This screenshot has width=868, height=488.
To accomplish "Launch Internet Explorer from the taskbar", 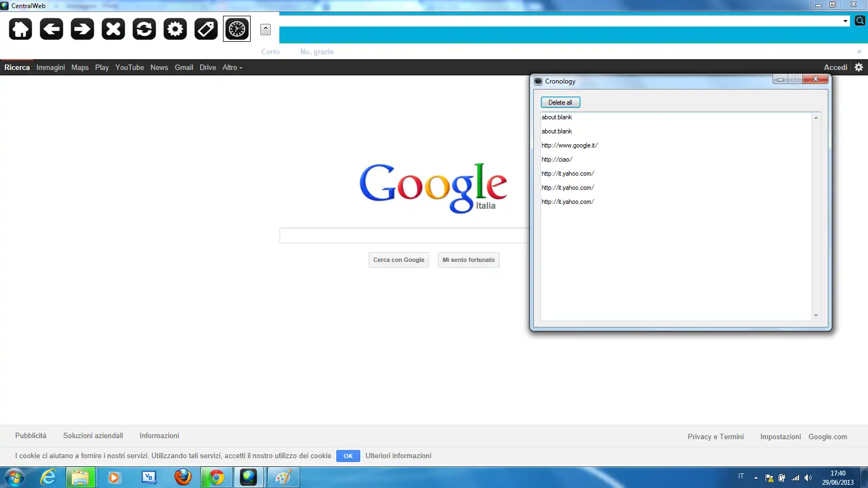I will pos(48,477).
